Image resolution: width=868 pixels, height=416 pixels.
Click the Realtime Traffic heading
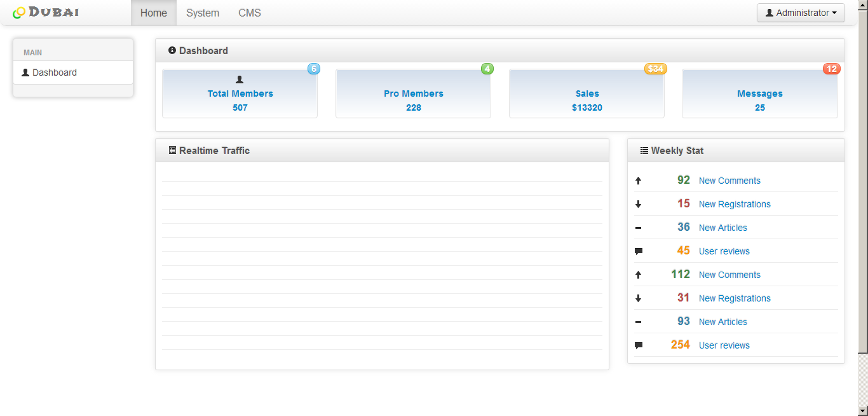(214, 151)
